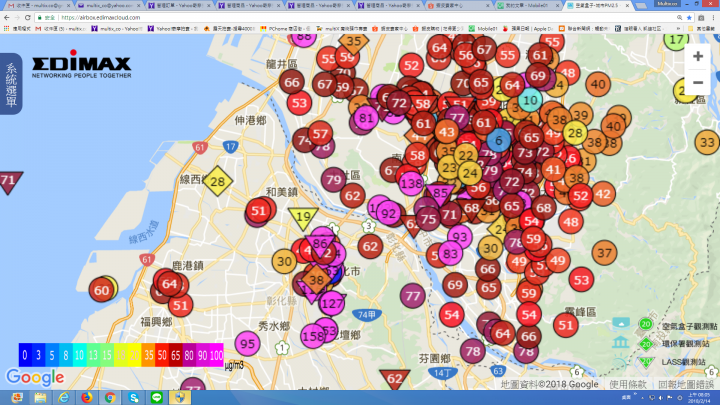Select the 127 magenta station marker
720x405 pixels.
(332, 303)
